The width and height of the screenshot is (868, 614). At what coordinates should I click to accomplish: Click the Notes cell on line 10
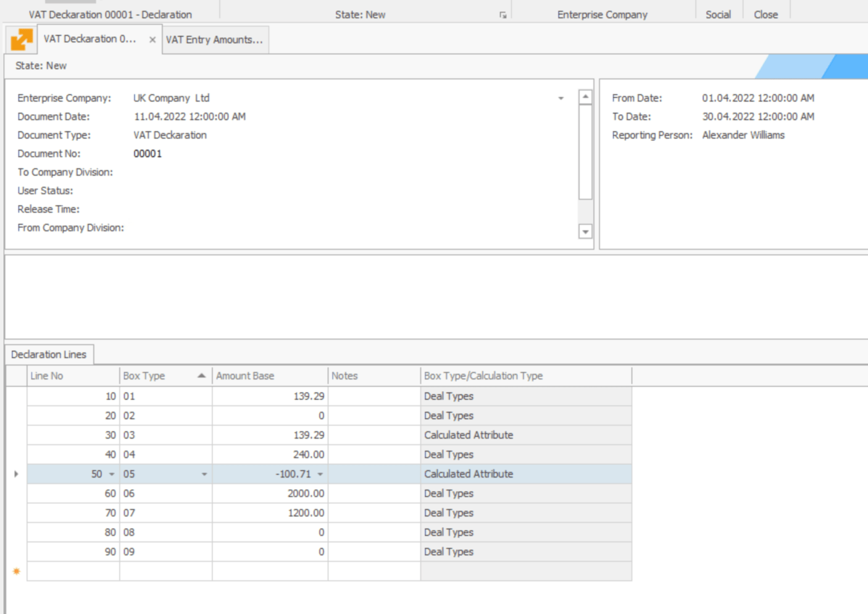tap(370, 396)
